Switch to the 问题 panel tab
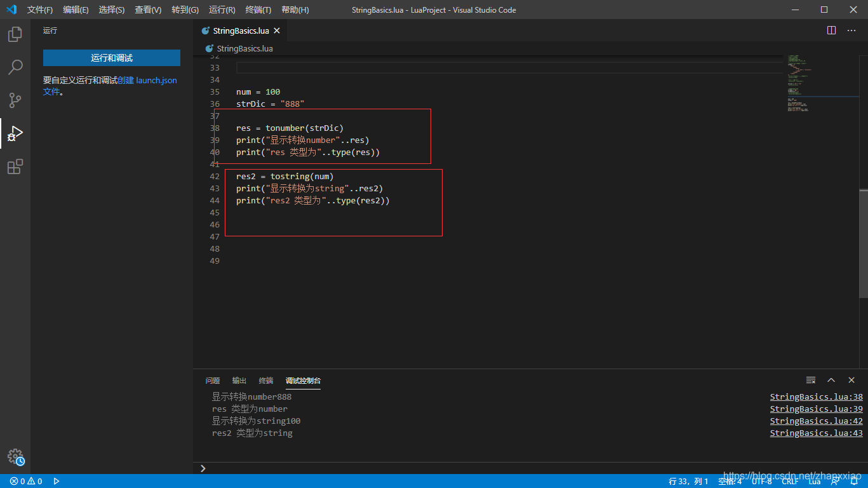 click(213, 381)
